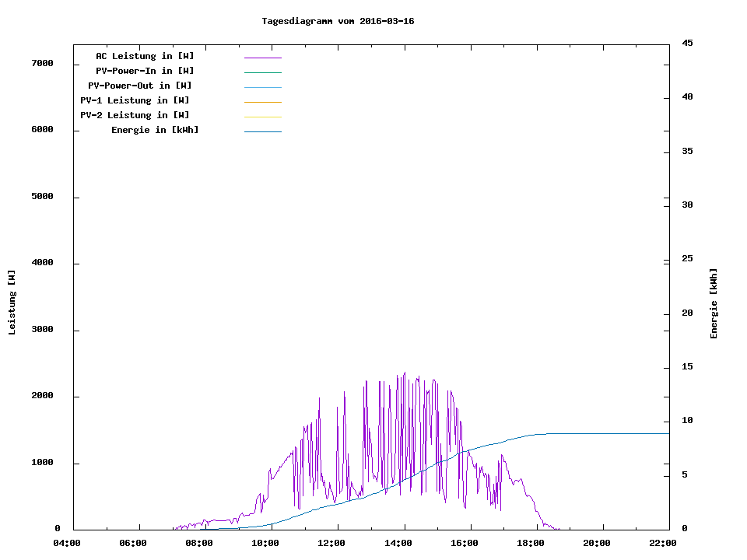Screen dimensions: 747x560
Task: Click the Energie in [kWh] legend label
Action: pos(155,130)
